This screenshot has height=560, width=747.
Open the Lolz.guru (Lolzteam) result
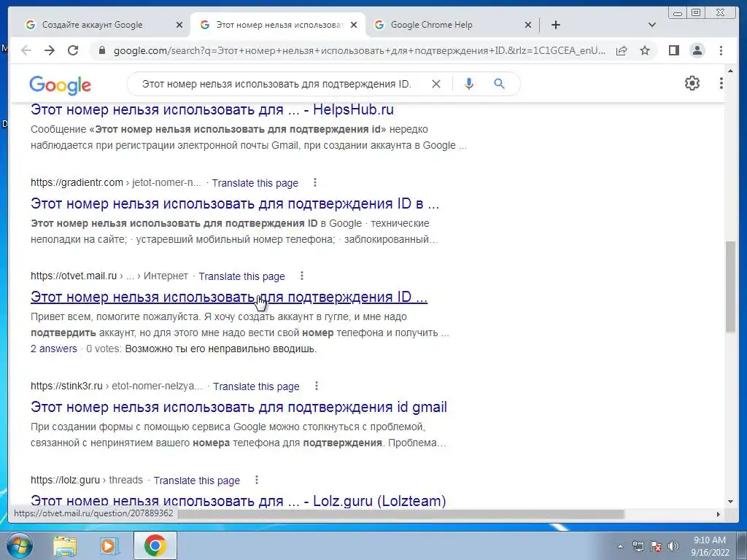point(239,500)
